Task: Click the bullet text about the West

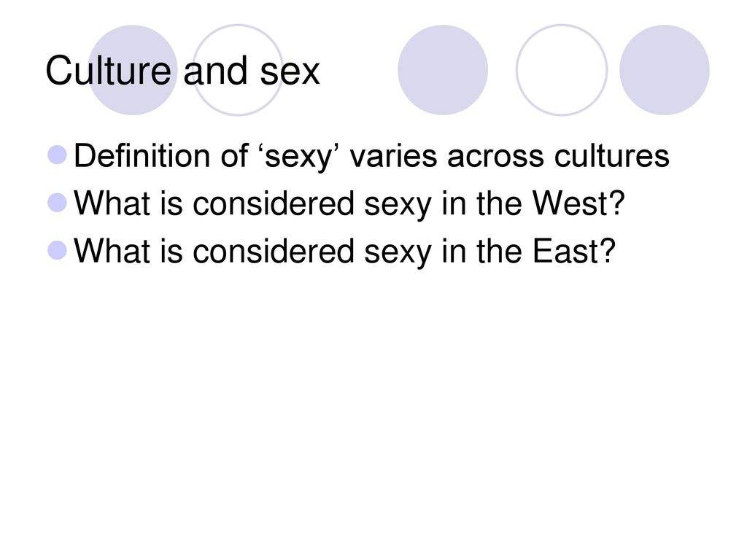Action: click(349, 203)
